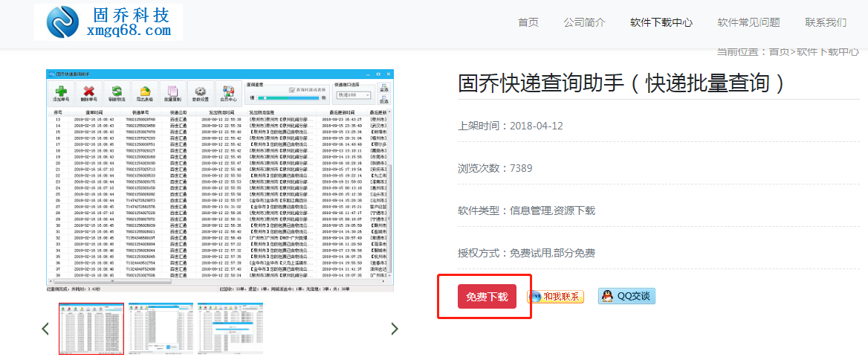Image resolution: width=868 pixels, height=360 pixels.
Task: Click the red 免费下载 button
Action: (487, 296)
